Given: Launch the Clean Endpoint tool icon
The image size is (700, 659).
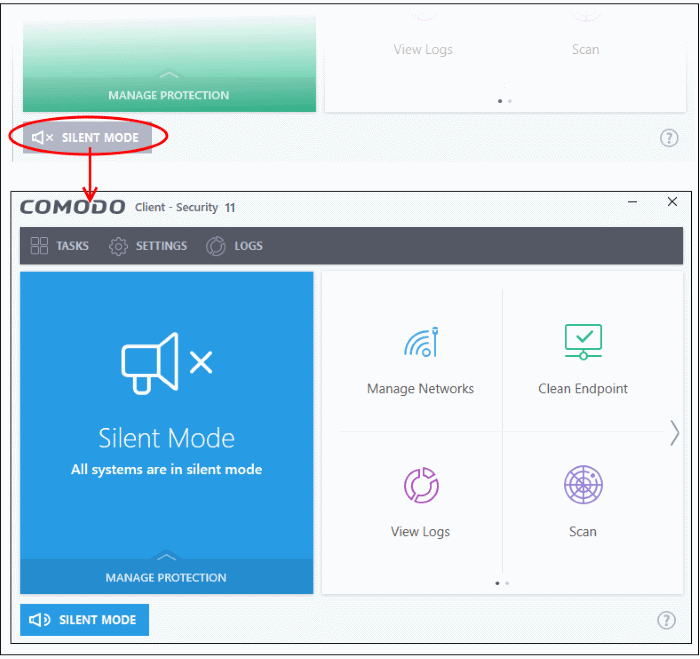Looking at the screenshot, I should (x=583, y=342).
